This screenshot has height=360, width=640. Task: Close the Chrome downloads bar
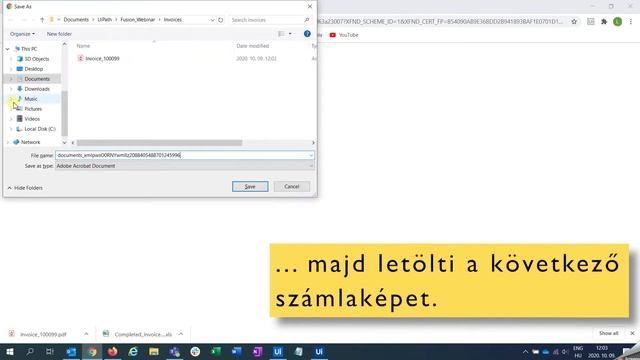(632, 333)
